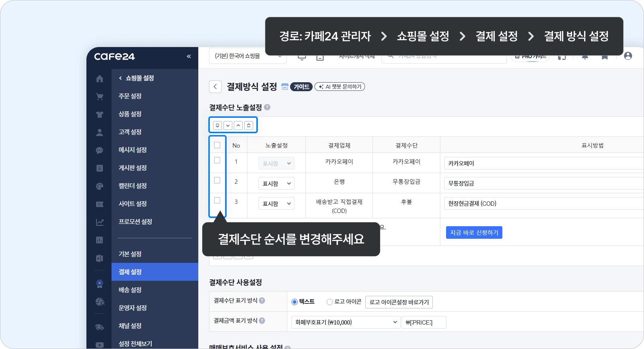
Task: Open the board document icon in sidebar
Action: (x=100, y=168)
